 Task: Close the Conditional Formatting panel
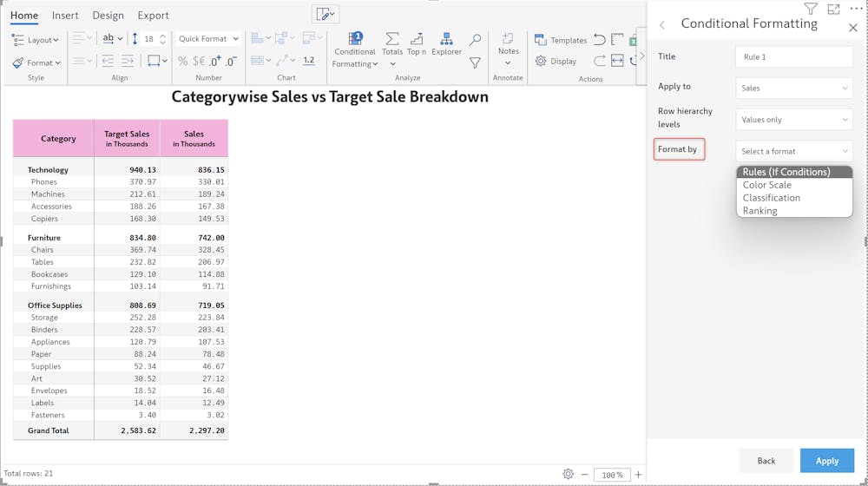pos(853,28)
